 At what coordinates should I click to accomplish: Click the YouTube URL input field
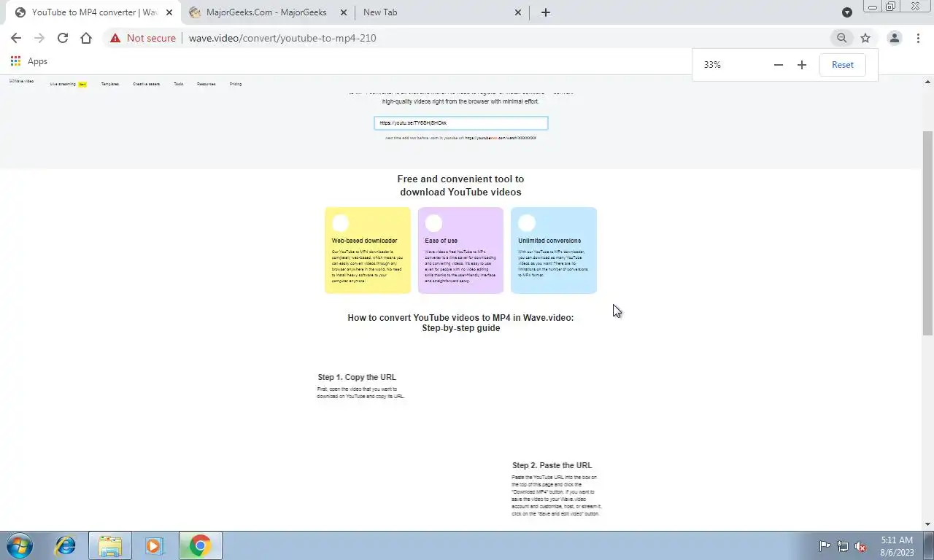coord(460,123)
